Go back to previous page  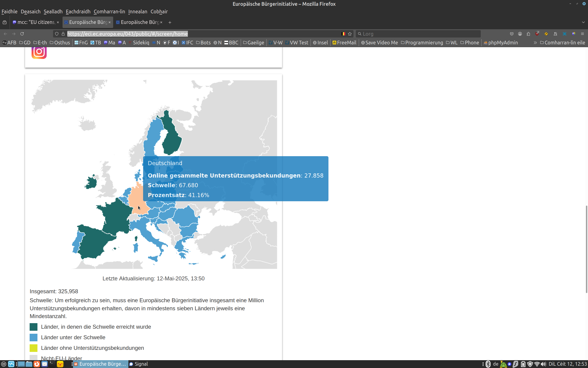6,34
